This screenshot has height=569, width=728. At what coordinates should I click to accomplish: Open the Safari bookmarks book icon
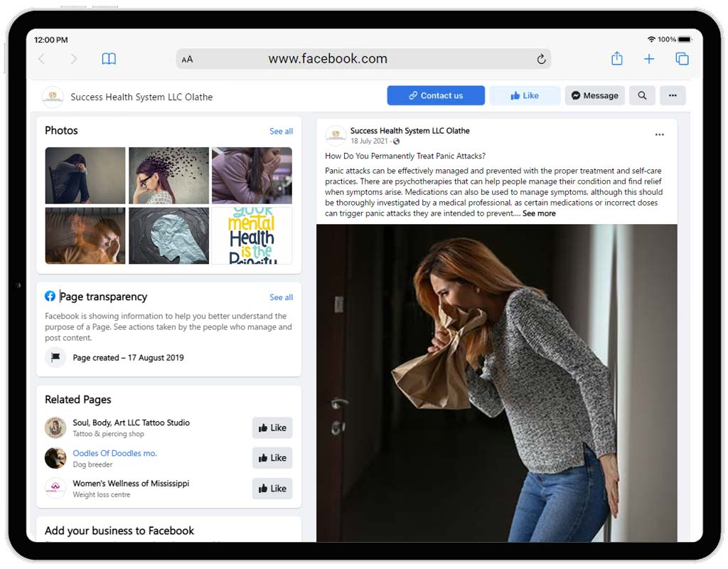[x=109, y=59]
